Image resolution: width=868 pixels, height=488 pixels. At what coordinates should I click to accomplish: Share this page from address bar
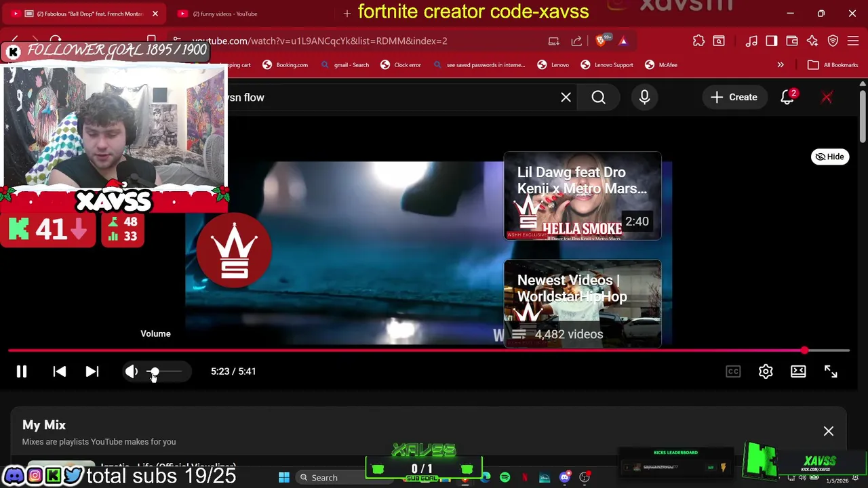pos(576,41)
